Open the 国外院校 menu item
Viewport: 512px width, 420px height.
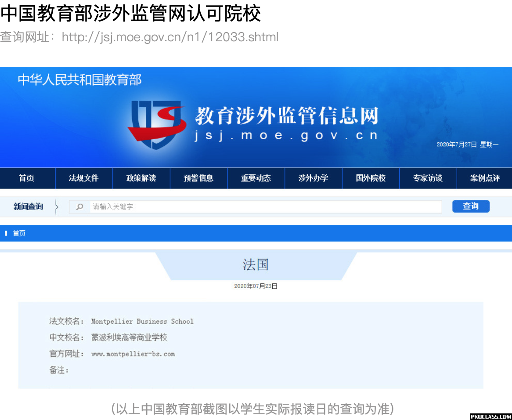(371, 178)
